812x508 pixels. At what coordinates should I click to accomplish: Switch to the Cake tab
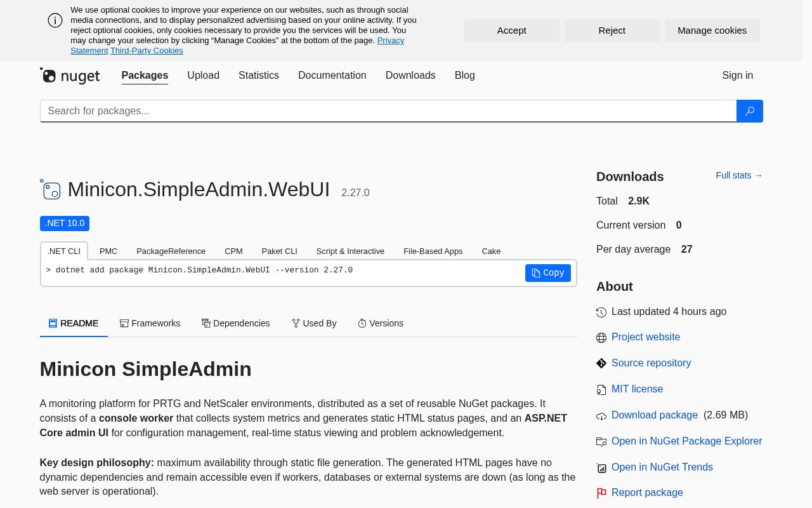tap(491, 251)
